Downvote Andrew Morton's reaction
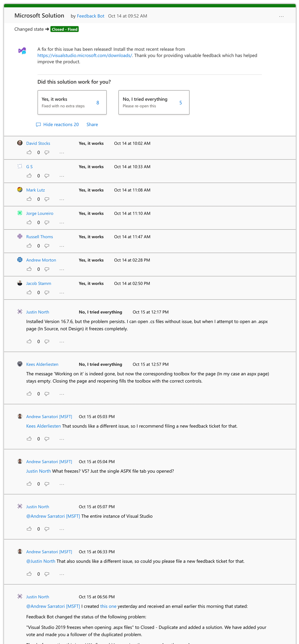This screenshot has height=644, width=299. pos(47,269)
